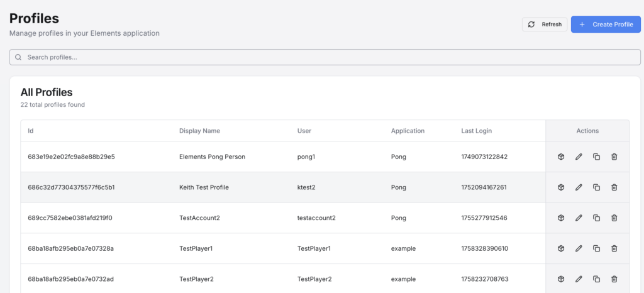
Task: Click the Display Name column header
Action: click(199, 131)
